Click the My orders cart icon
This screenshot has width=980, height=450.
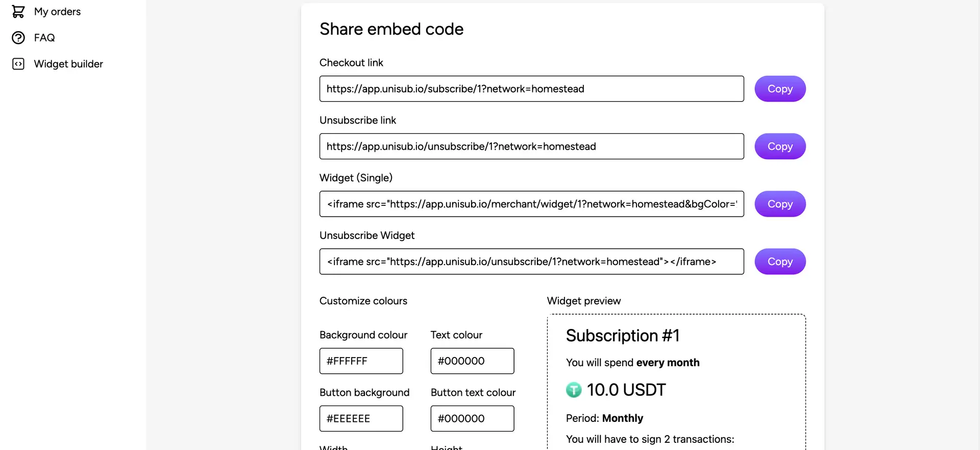click(x=18, y=11)
